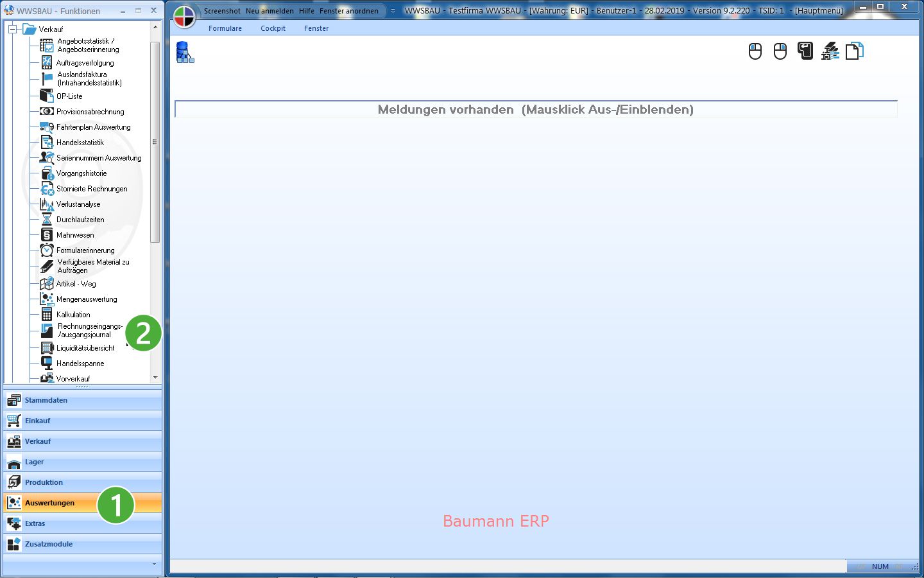Screen dimensions: 924x578
Task: Click the Mahnwesen paragraph icon
Action: tap(47, 235)
